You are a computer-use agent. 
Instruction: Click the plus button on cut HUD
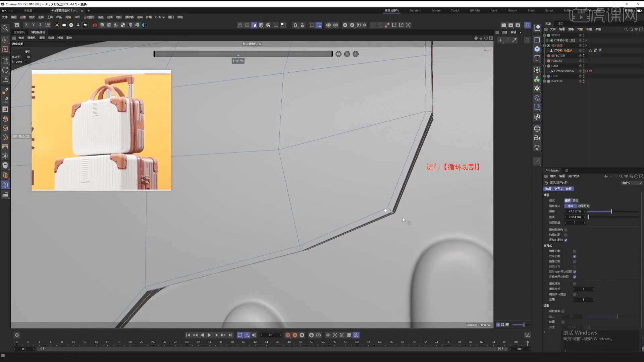point(347,54)
